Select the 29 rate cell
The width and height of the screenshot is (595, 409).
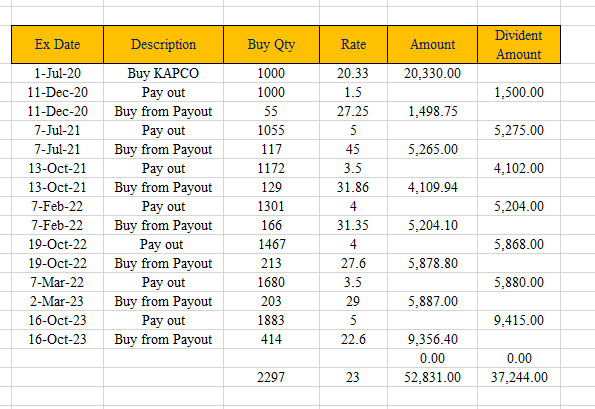353,301
